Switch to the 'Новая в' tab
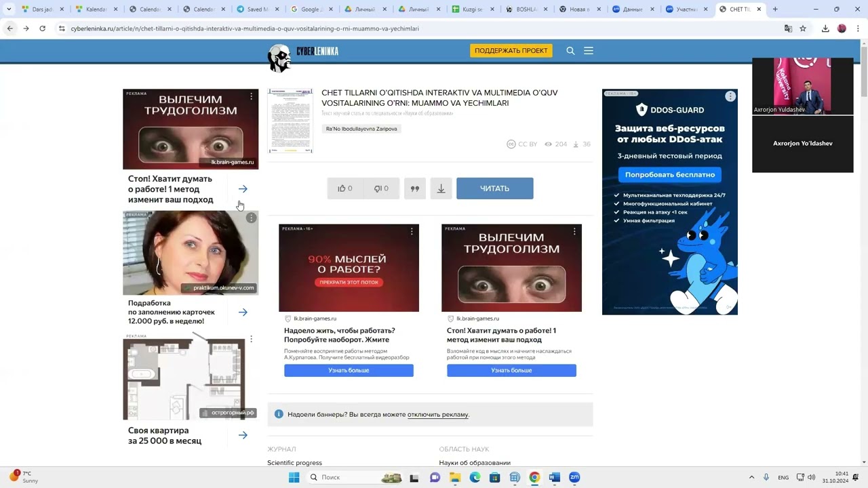 [x=581, y=9]
